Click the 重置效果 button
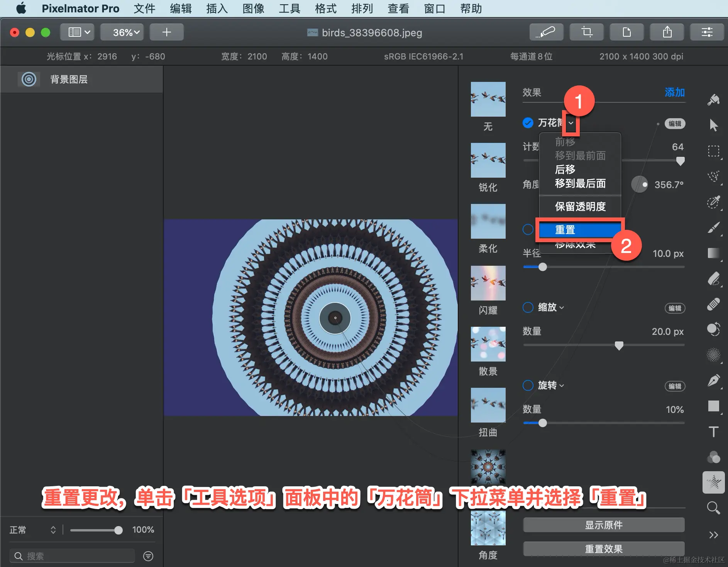This screenshot has width=728, height=567. tap(604, 549)
